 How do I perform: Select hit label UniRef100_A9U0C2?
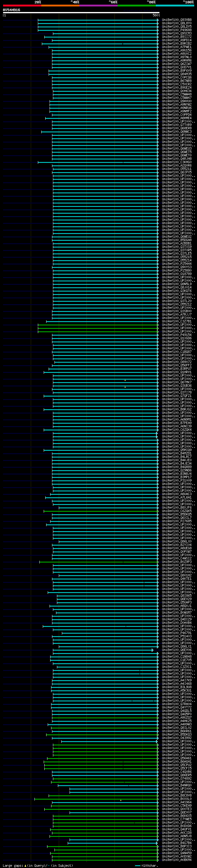coord(176,54)
